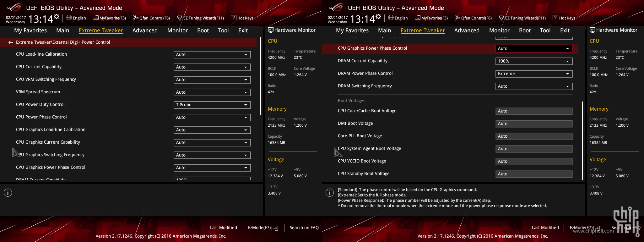Click EzMode(F7) on right screen
The image size is (644, 242).
[x=585, y=228]
